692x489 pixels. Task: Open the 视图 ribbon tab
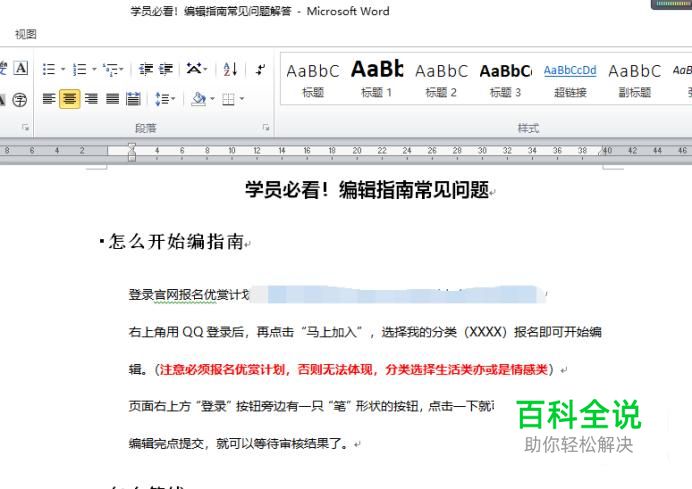pyautogui.click(x=26, y=34)
